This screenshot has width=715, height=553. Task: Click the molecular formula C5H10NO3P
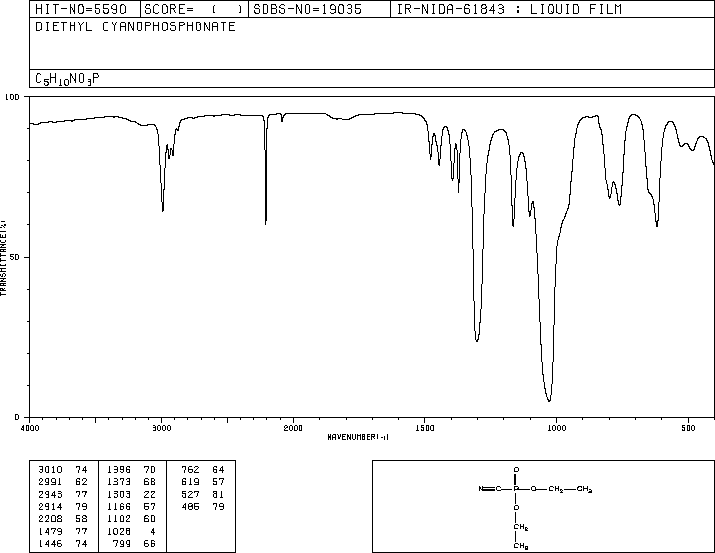(x=67, y=79)
